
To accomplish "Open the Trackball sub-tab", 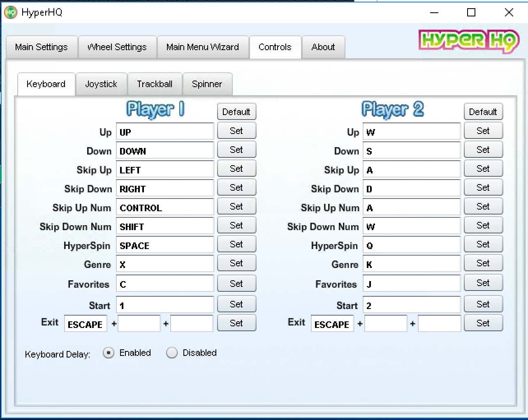I will [155, 84].
